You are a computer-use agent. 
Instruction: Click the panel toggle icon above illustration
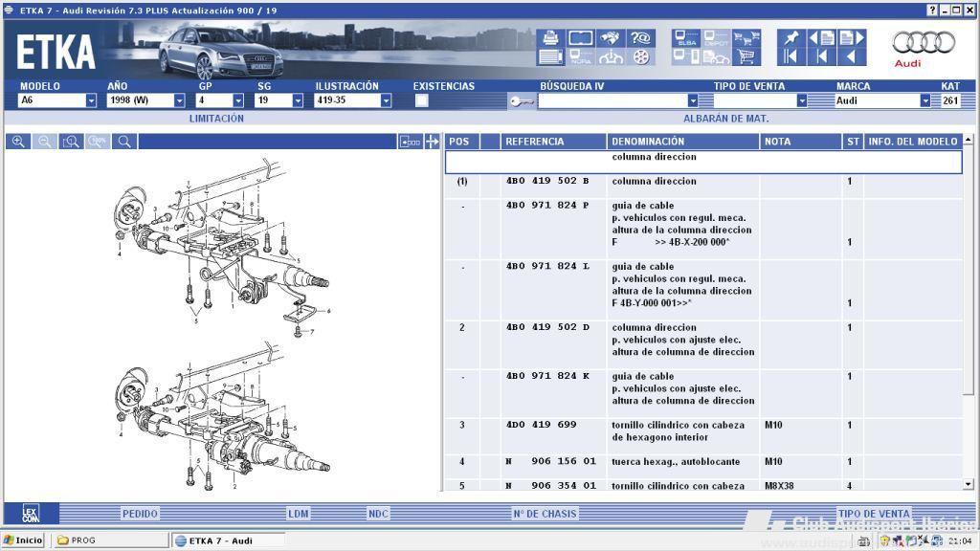coord(410,142)
